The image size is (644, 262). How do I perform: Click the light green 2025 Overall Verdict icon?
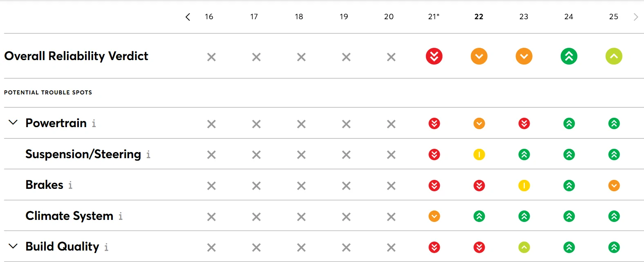click(614, 56)
